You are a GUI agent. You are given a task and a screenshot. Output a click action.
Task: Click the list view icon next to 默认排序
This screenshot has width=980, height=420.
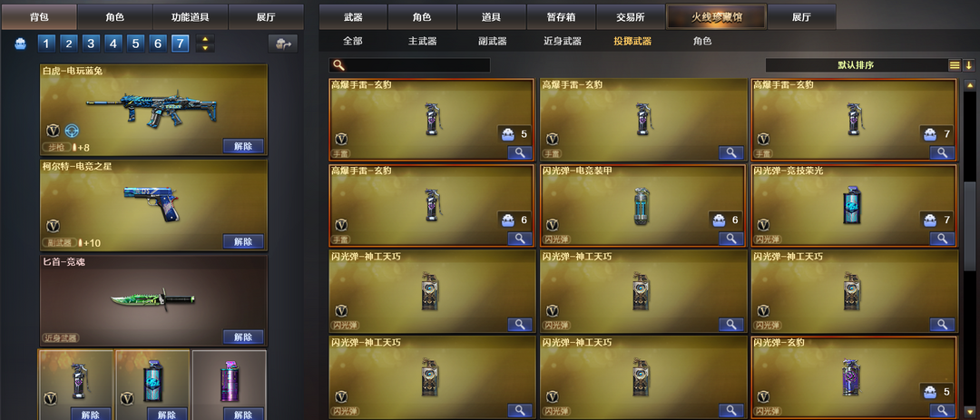(955, 65)
